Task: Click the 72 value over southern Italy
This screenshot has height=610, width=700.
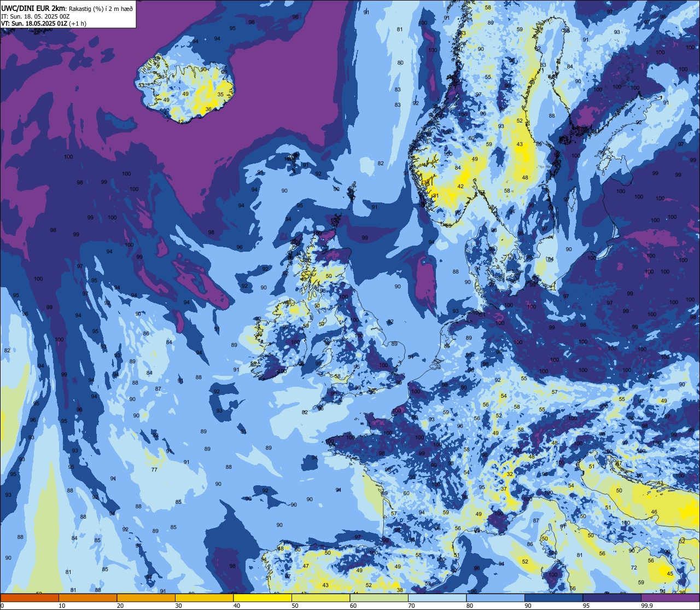Action: (x=634, y=568)
